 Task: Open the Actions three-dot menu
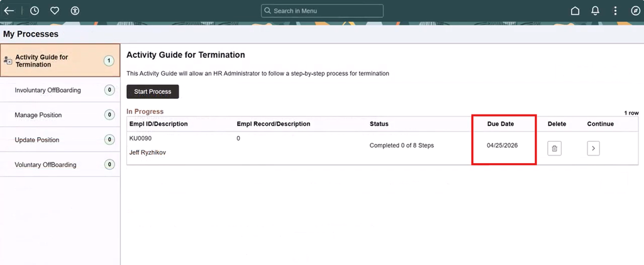(615, 11)
